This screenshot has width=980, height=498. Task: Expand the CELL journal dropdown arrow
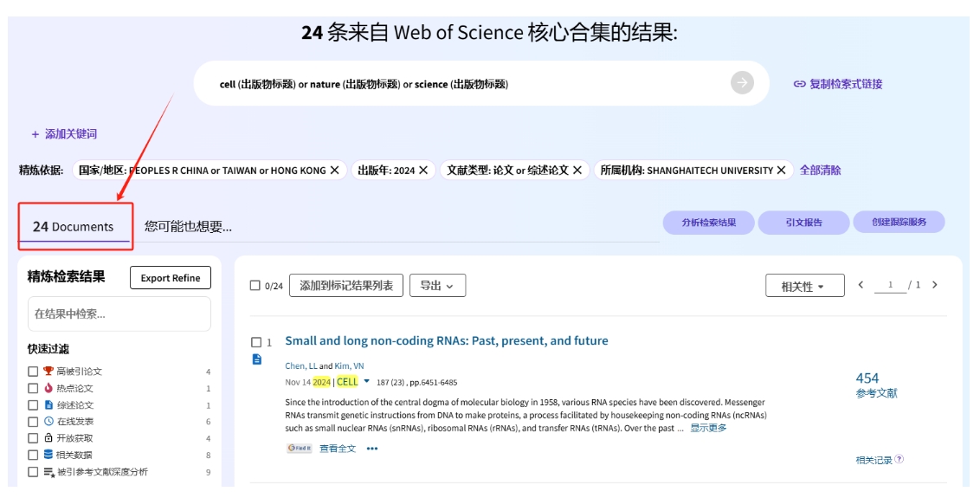pyautogui.click(x=367, y=381)
